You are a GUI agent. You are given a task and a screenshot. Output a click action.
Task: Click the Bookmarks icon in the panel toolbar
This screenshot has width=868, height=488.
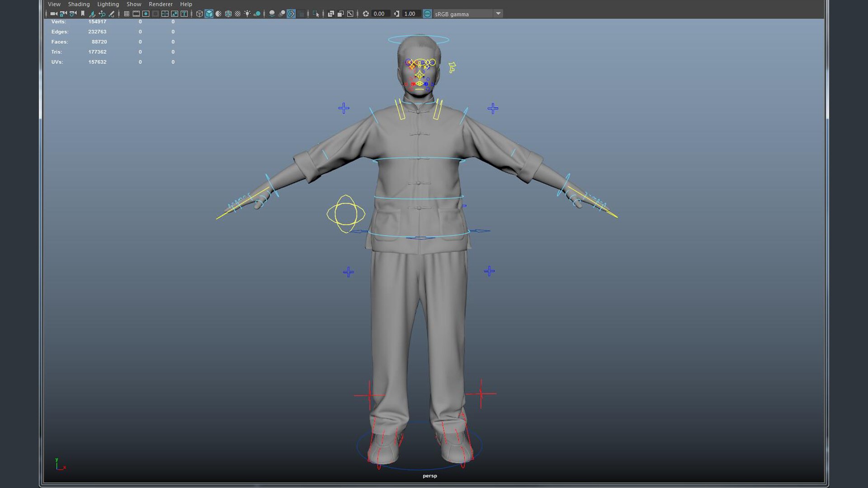coord(83,14)
